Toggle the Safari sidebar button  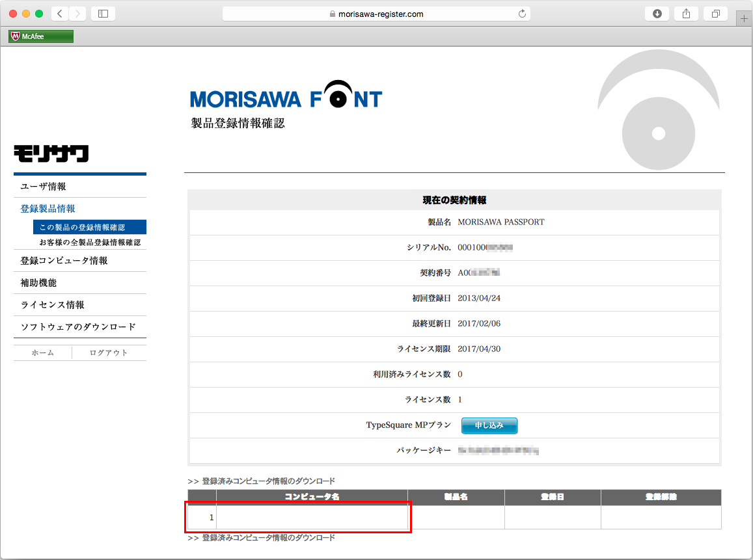tap(103, 14)
